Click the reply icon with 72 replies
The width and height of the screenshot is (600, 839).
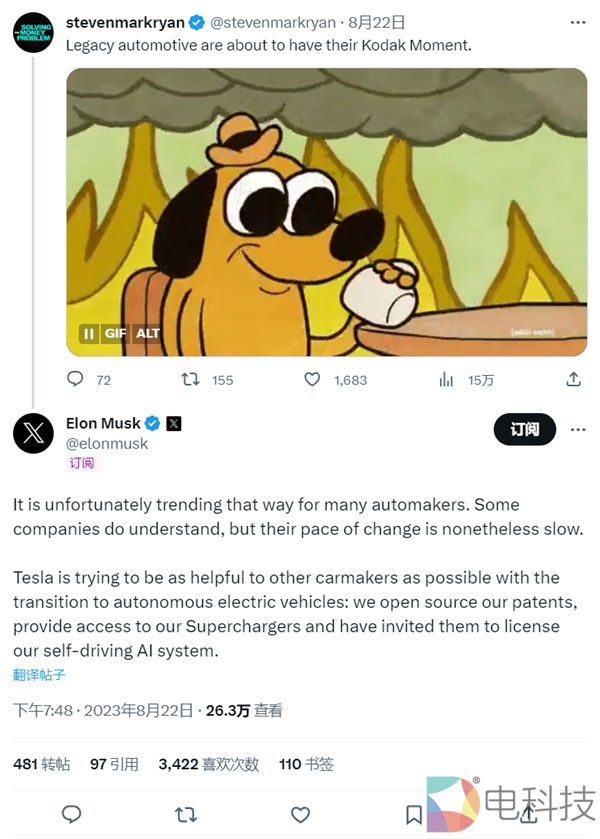click(x=75, y=380)
